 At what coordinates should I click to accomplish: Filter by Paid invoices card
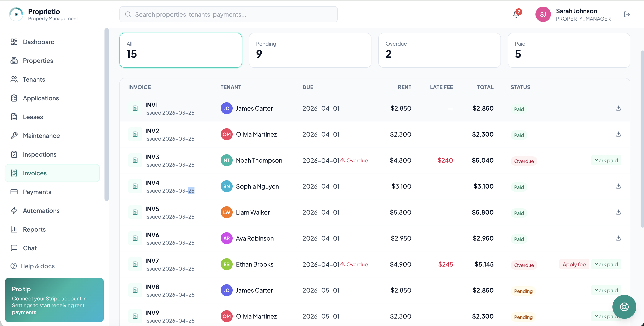(569, 50)
